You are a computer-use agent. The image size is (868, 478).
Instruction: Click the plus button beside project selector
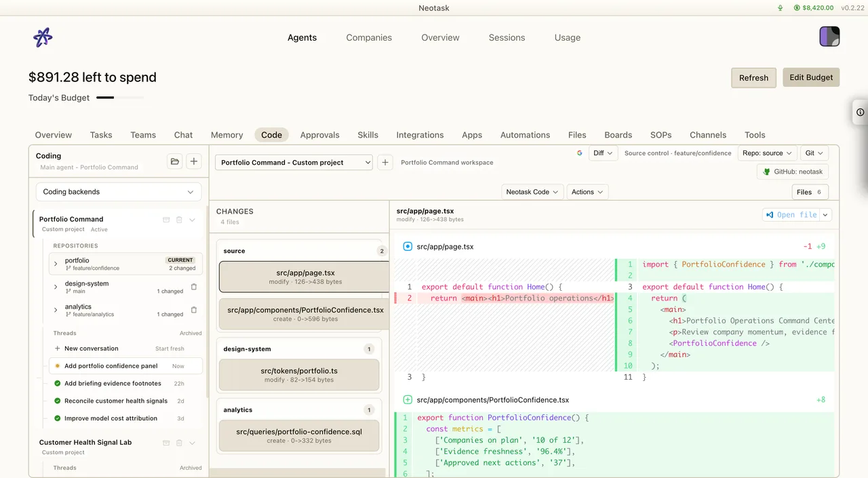click(x=385, y=163)
